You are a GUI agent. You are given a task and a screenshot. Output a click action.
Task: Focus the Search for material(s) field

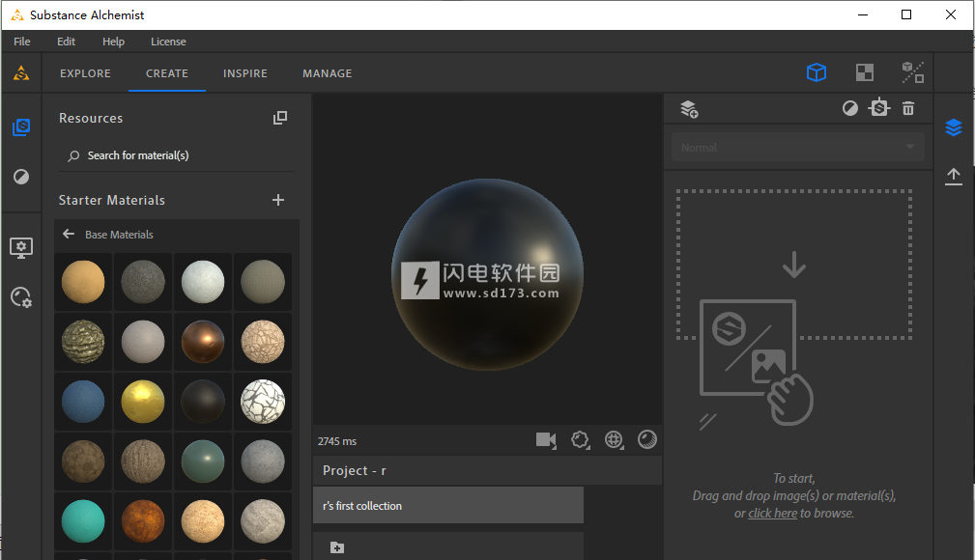click(x=177, y=155)
